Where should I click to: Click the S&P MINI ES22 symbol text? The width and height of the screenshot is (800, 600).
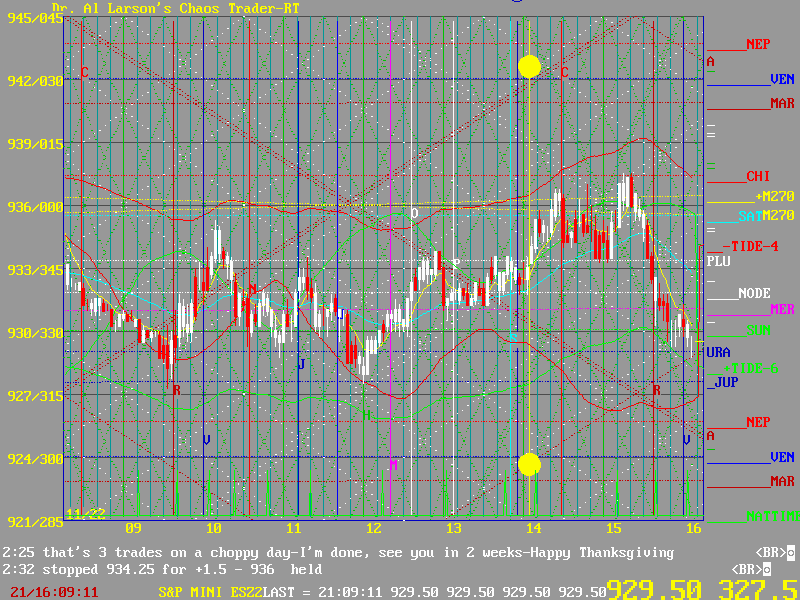click(x=209, y=592)
